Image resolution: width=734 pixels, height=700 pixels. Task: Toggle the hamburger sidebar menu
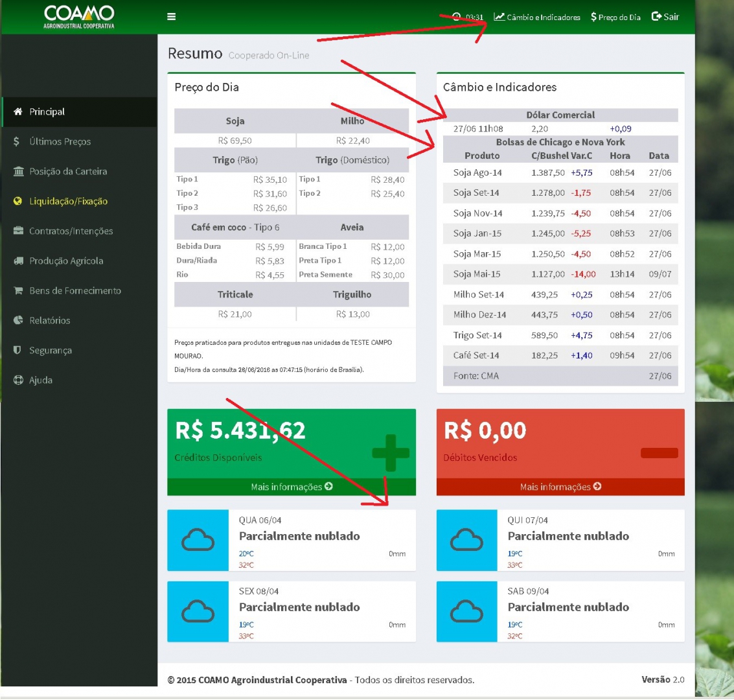click(171, 17)
